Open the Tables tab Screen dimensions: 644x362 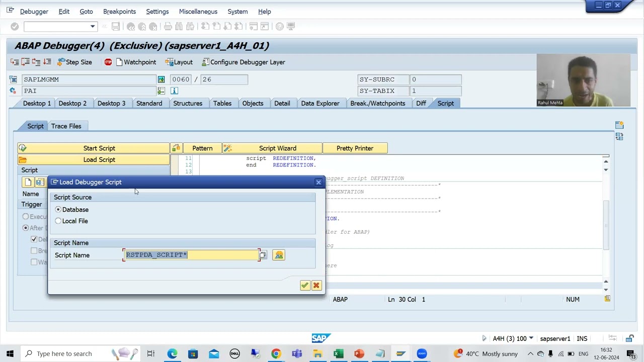point(222,103)
